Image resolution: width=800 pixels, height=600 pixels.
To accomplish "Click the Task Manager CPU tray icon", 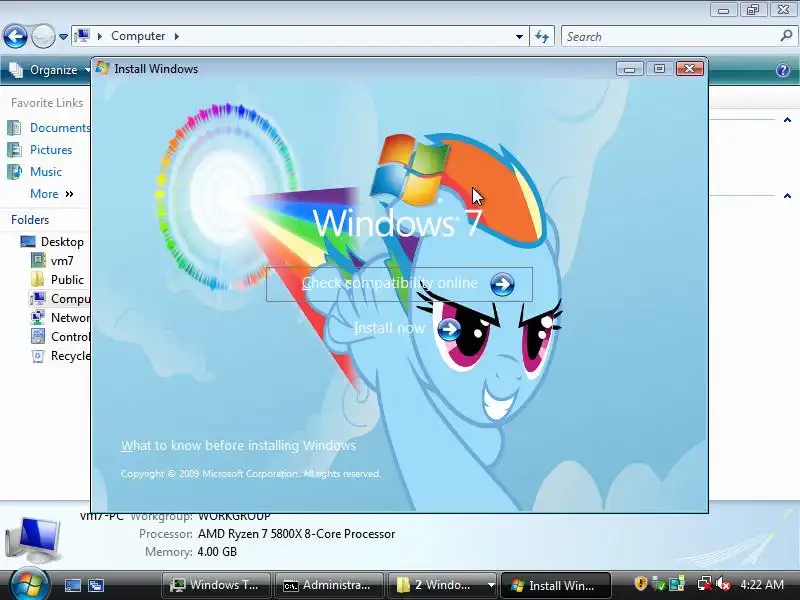I will tap(677, 583).
